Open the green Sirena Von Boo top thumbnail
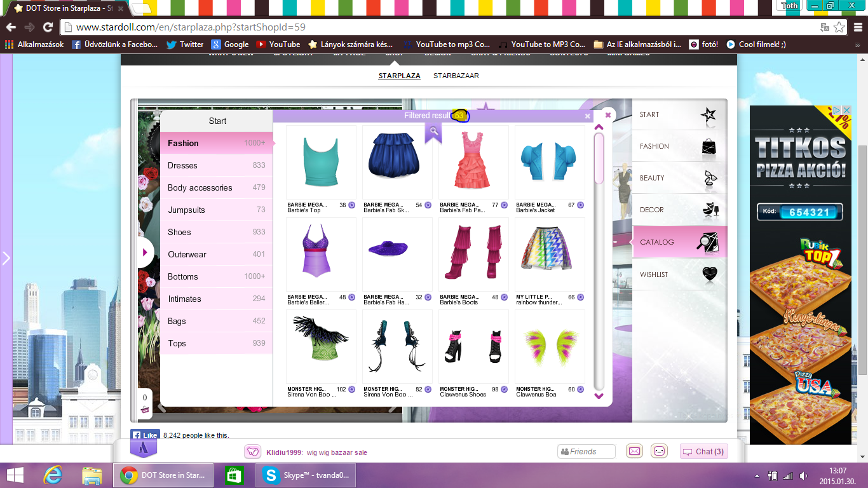This screenshot has height=488, width=868. coord(321,347)
